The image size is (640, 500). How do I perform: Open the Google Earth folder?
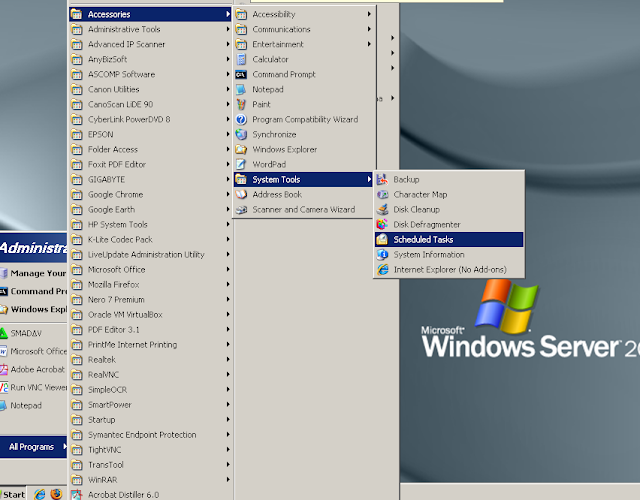(150, 209)
